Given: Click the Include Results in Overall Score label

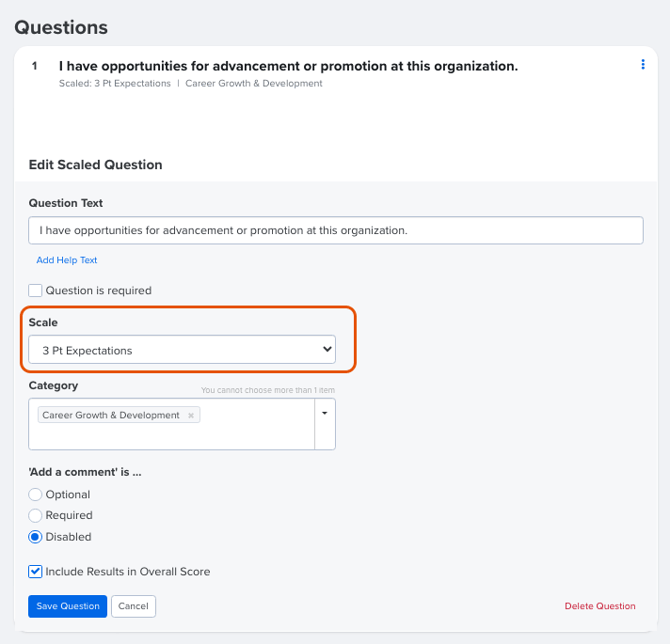Looking at the screenshot, I should [128, 571].
